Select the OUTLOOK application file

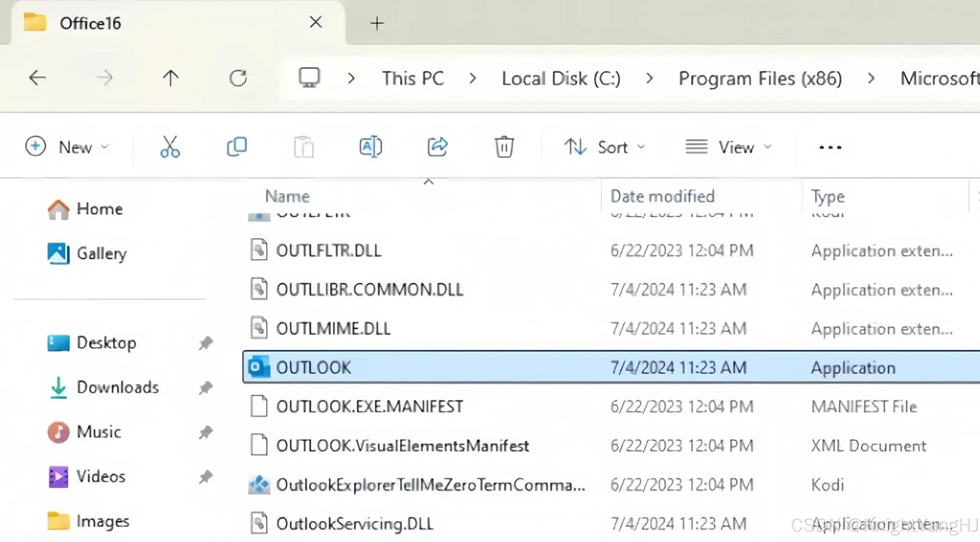[x=314, y=367]
